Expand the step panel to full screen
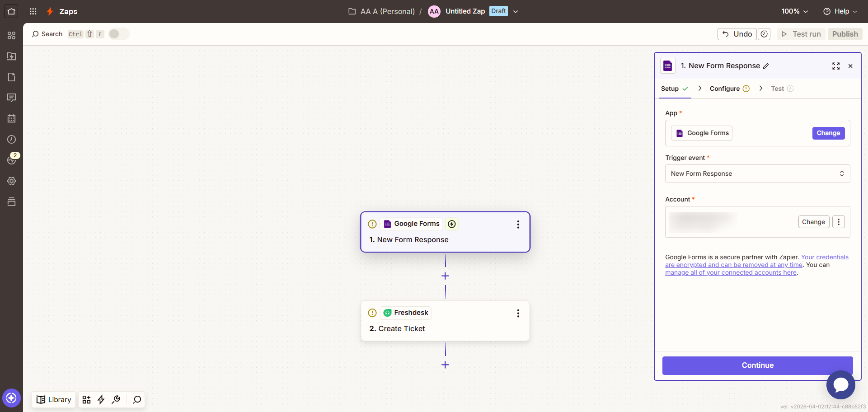This screenshot has width=868, height=412. pyautogui.click(x=836, y=66)
